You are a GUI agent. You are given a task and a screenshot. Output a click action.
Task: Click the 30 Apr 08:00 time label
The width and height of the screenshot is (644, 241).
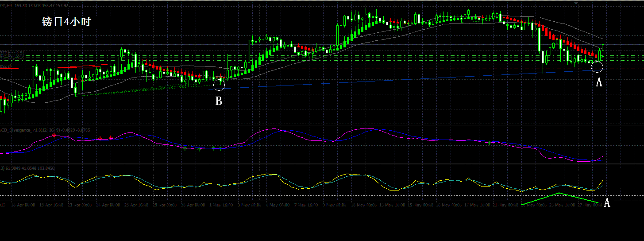193,205
